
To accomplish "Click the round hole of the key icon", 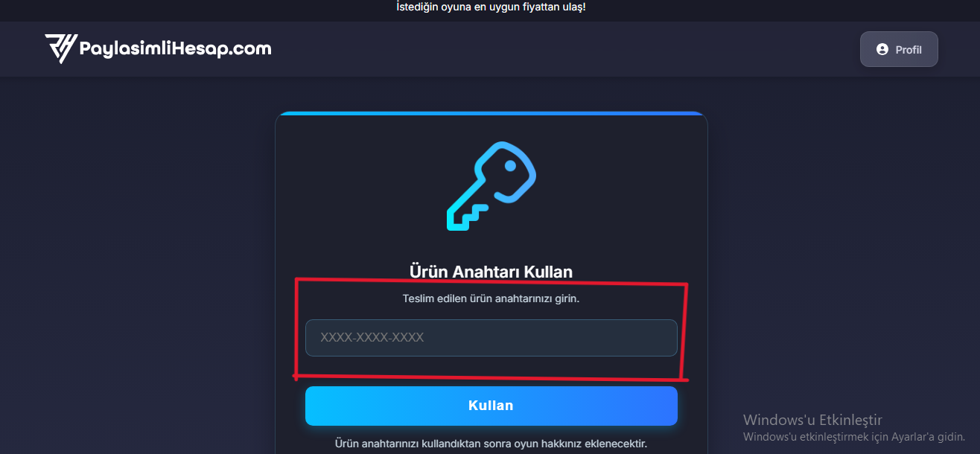I will (511, 165).
